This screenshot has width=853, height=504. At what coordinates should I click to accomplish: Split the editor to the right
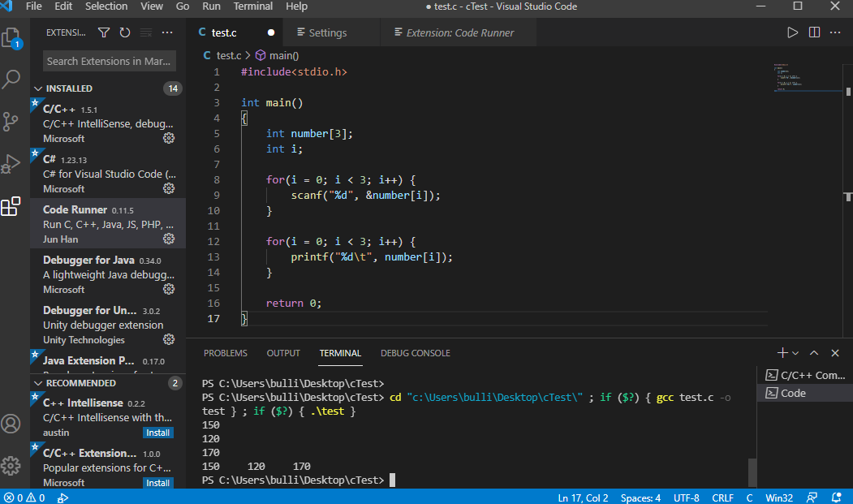coord(814,32)
